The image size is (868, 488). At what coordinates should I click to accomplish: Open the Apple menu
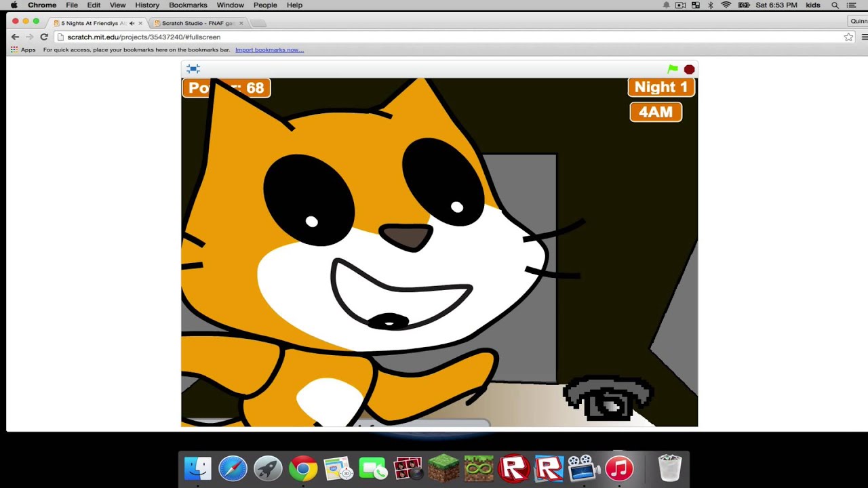[14, 5]
